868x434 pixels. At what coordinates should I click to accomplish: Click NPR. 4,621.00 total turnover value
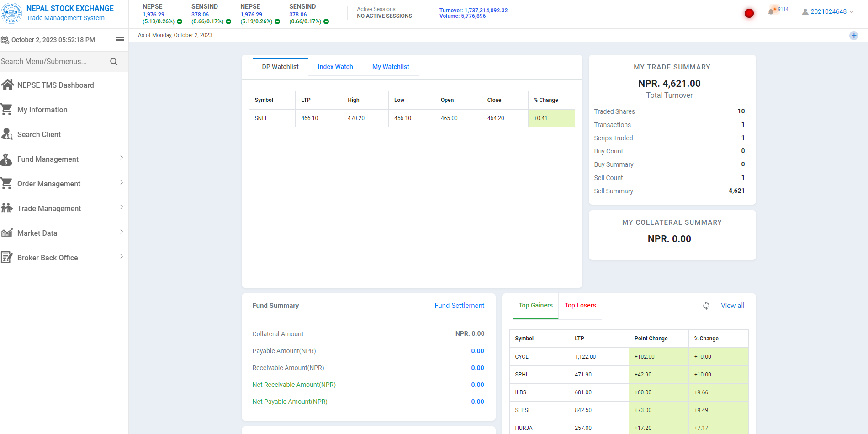[x=669, y=84]
